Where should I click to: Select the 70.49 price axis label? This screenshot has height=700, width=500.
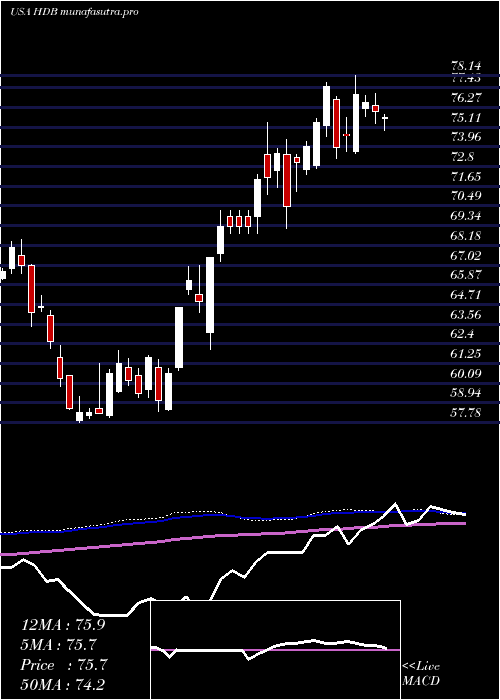(x=467, y=196)
